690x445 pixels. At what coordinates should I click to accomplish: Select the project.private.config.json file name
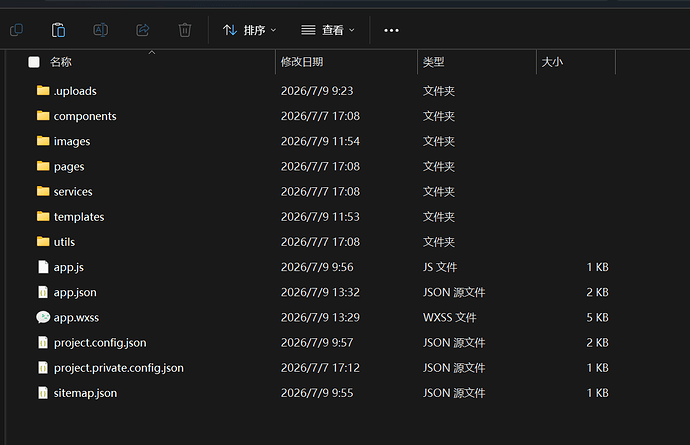pos(119,368)
